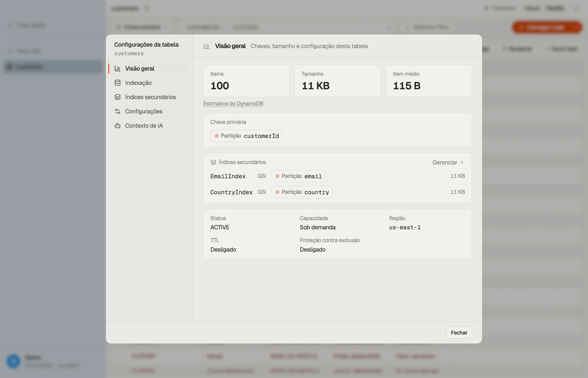The height and width of the screenshot is (378, 588).
Task: Click the EmailIndex index name
Action: click(228, 176)
